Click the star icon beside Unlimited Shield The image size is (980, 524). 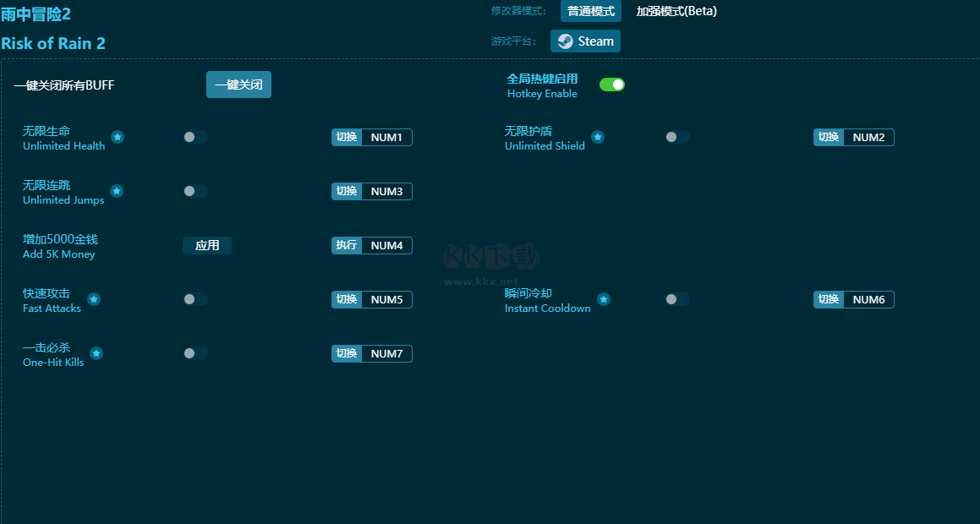[598, 137]
